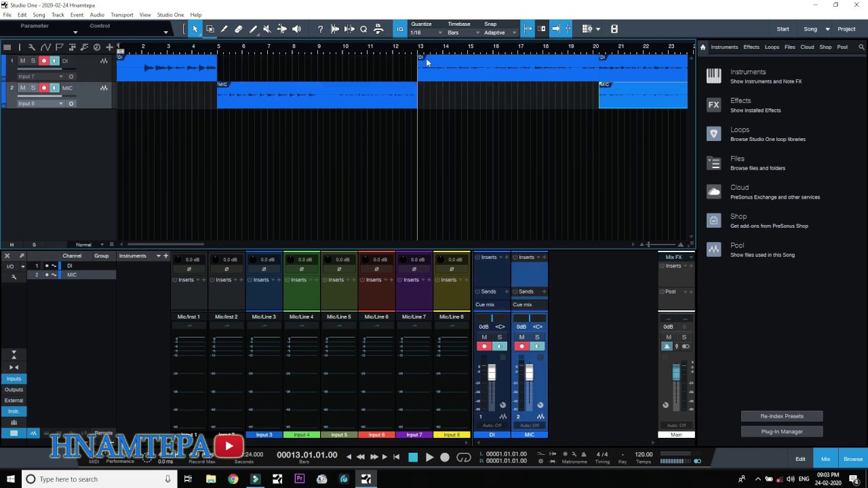The width and height of the screenshot is (868, 488).
Task: Open the Effects FX icon
Action: point(713,105)
